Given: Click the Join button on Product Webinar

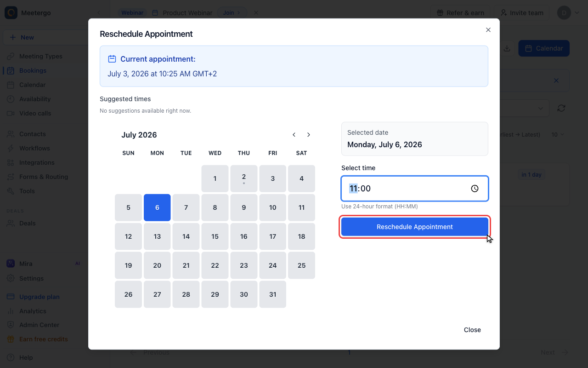Looking at the screenshot, I should (x=232, y=13).
